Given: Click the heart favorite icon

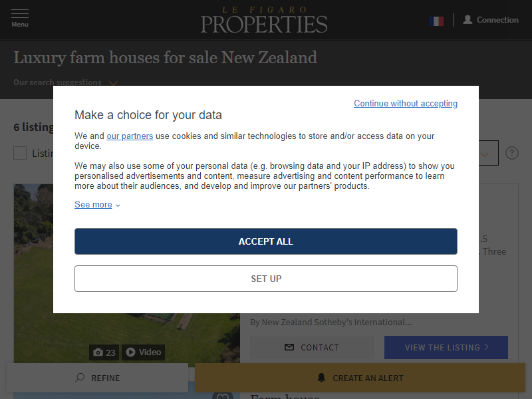Looking at the screenshot, I should (223, 396).
